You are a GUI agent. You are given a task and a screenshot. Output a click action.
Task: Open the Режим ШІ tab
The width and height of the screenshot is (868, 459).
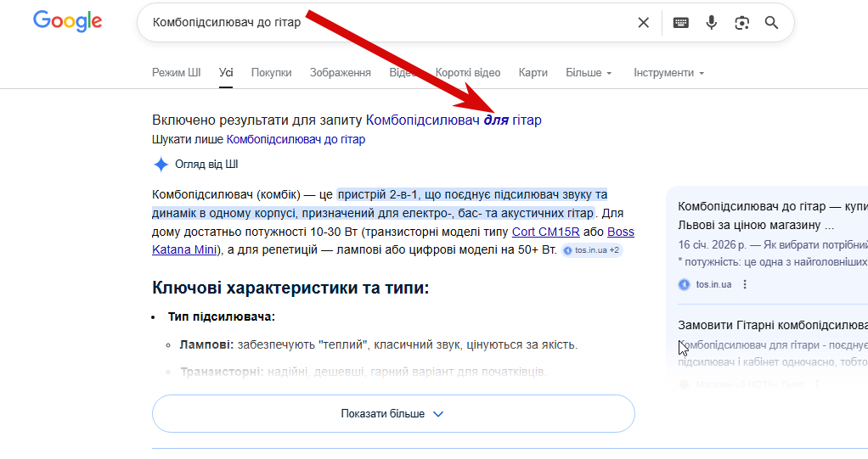pos(177,72)
